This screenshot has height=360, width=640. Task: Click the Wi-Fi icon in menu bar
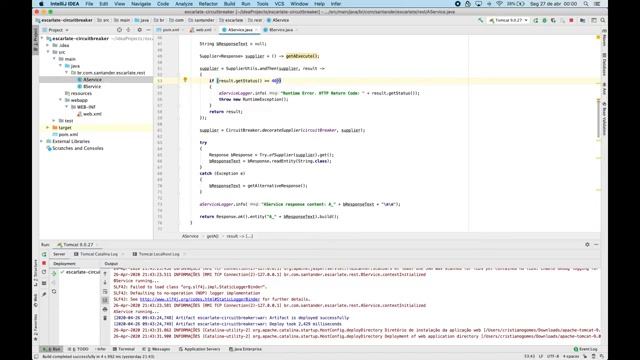500,4
